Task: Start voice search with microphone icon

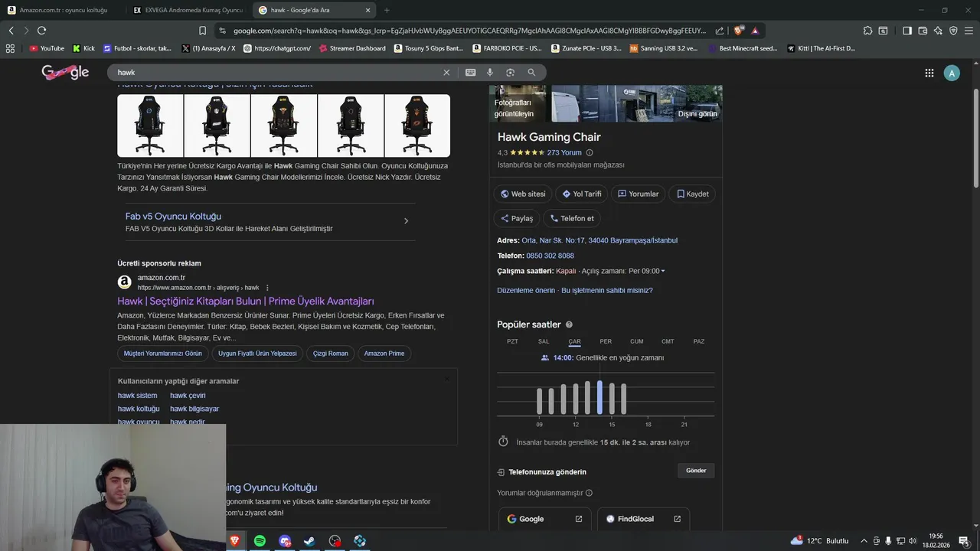Action: click(x=490, y=73)
